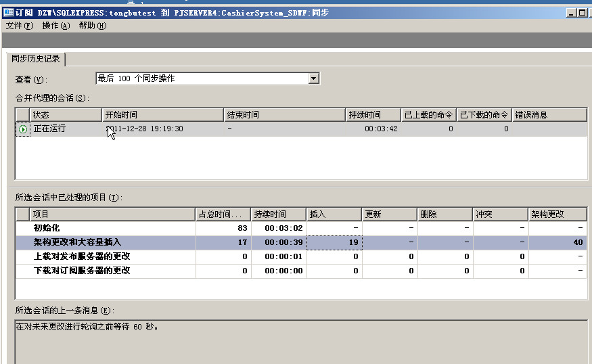Sort by the 状态 column header

66,115
